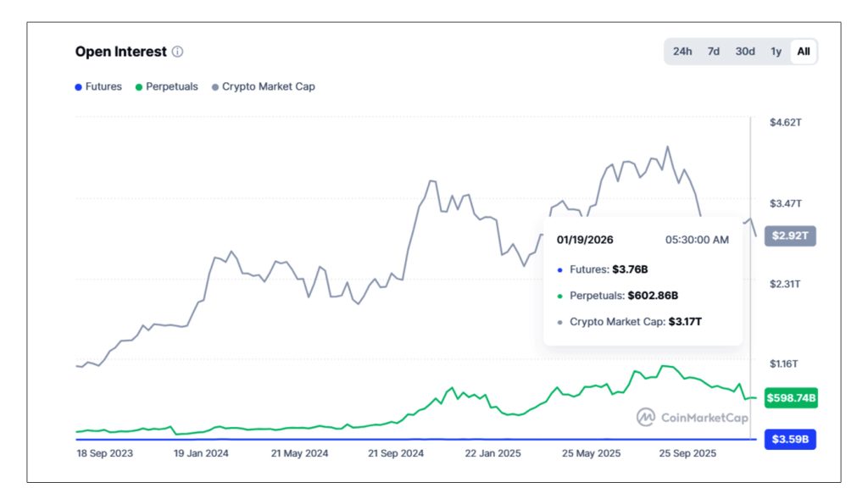Viewport: 868px width, 499px height.
Task: Click the Perpetuals dot inside the tooltip
Action: (559, 296)
